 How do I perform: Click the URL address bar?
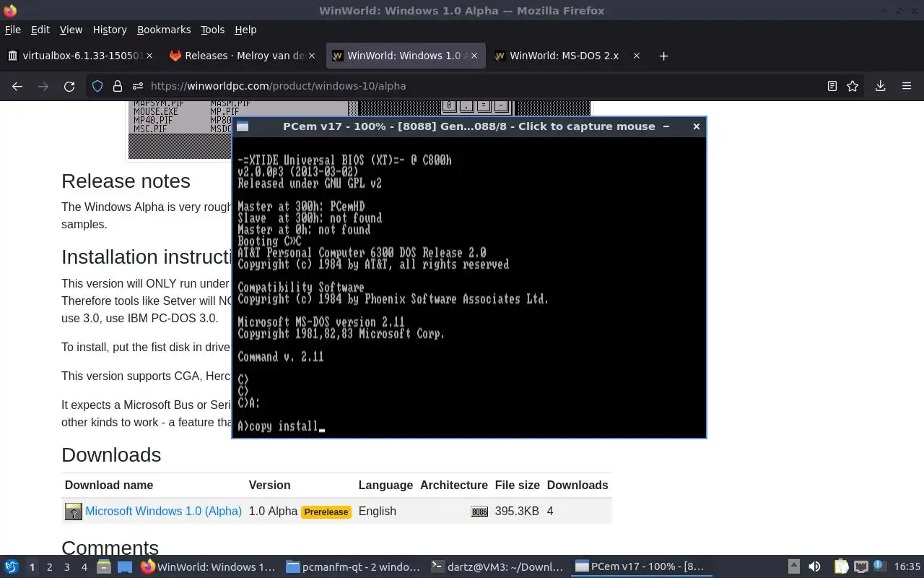tap(476, 86)
